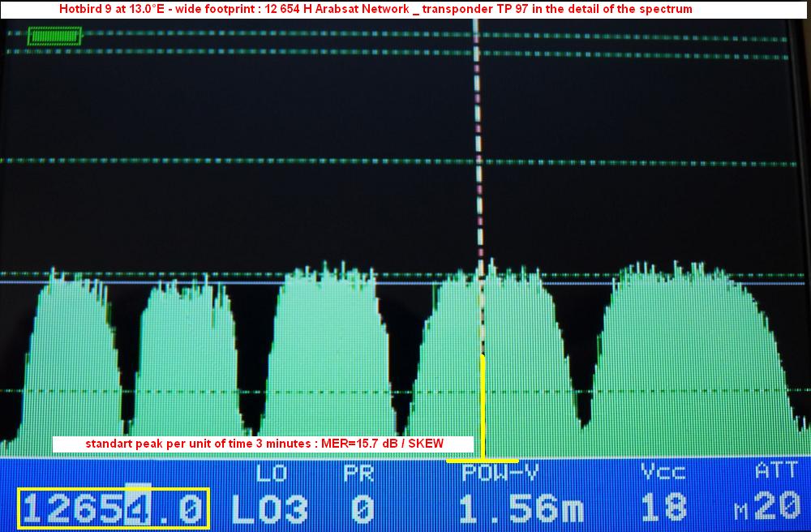
Task: Click the PR value 0
Action: [361, 509]
